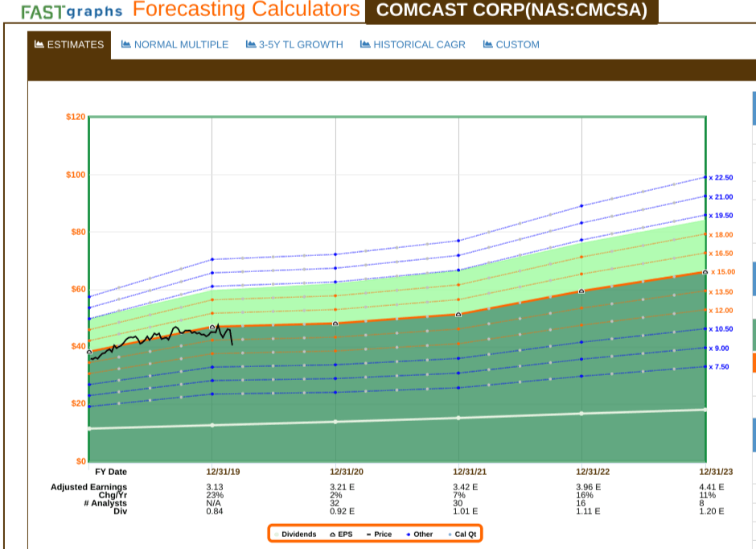Click the 1.20 E dividend estimate
Viewport: 756px width, 549px height.
click(x=712, y=511)
